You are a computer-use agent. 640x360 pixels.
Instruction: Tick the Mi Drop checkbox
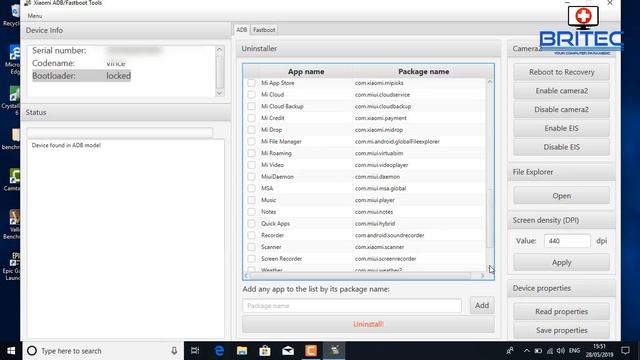coord(251,130)
